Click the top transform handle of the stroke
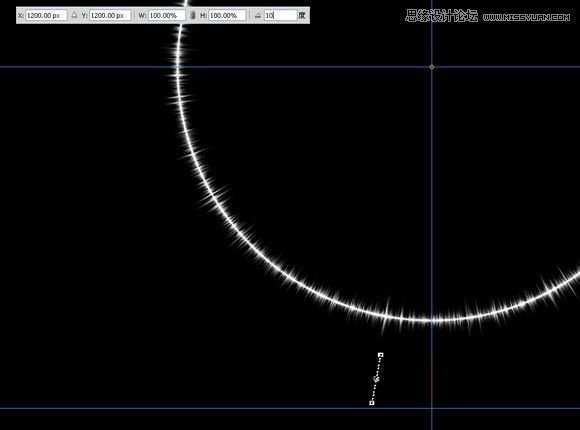Screen dimensions: 580x430 (381, 355)
